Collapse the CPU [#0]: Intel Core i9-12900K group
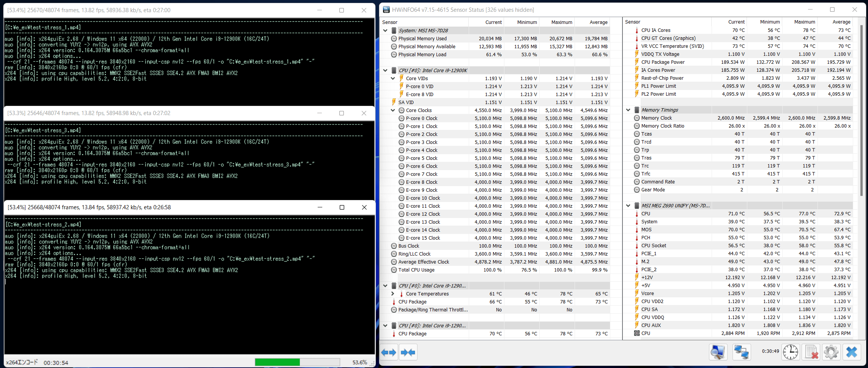The image size is (868, 368). (385, 71)
